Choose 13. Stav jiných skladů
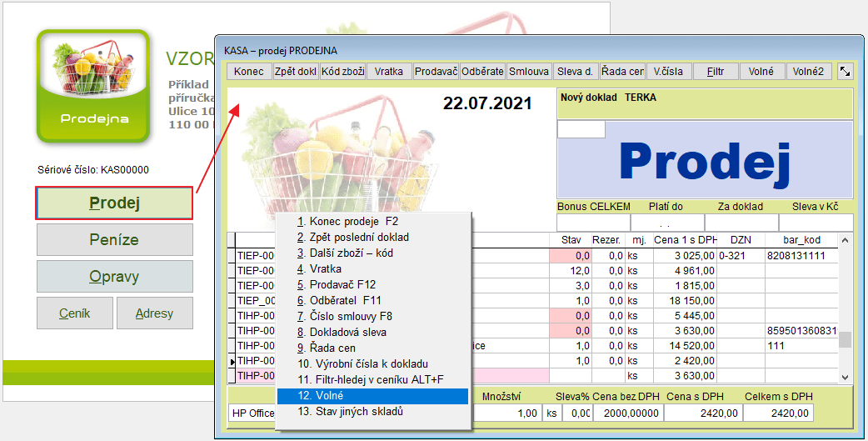This screenshot has width=868, height=441. click(372, 412)
